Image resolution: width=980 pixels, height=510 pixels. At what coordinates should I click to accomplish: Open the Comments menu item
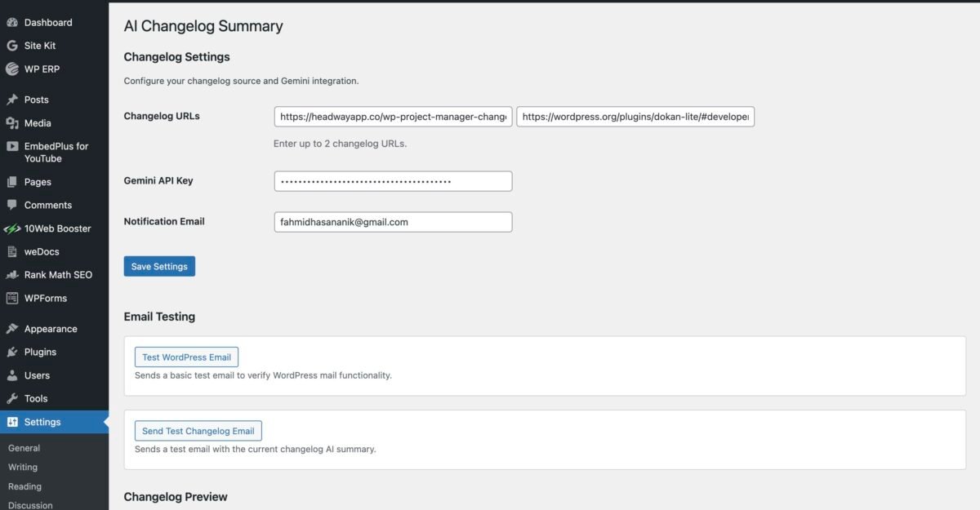point(54,205)
